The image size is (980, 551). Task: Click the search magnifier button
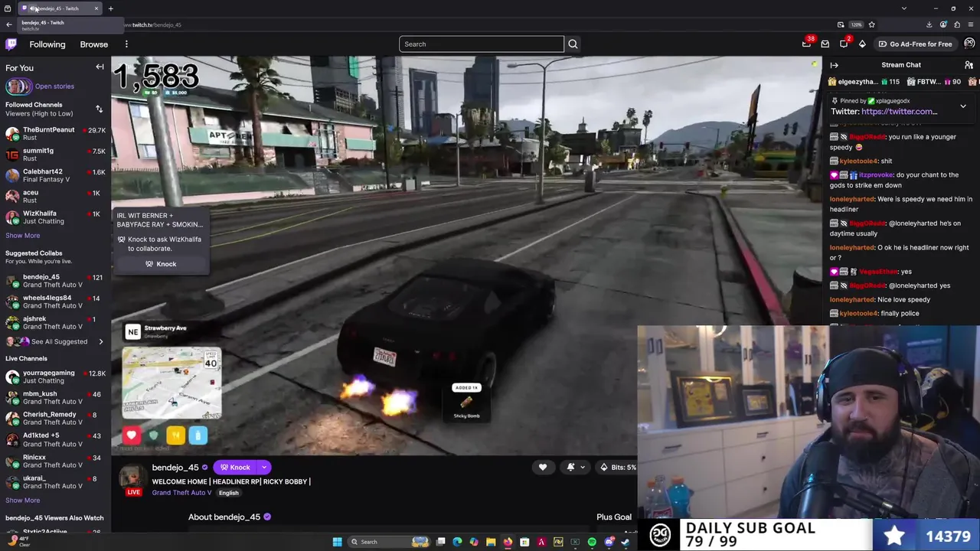point(573,44)
